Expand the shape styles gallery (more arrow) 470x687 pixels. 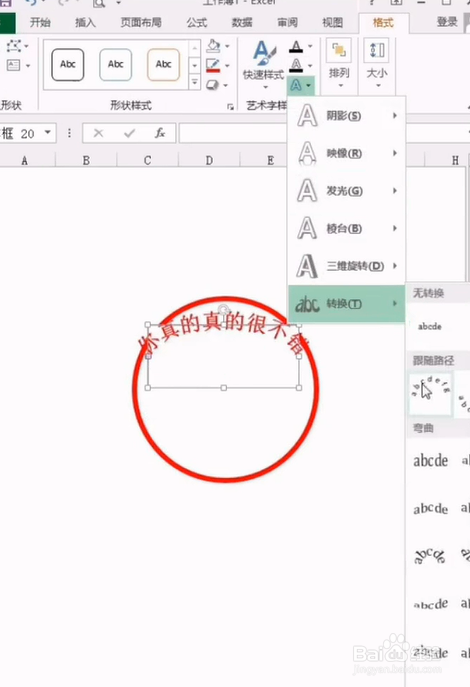(x=194, y=82)
